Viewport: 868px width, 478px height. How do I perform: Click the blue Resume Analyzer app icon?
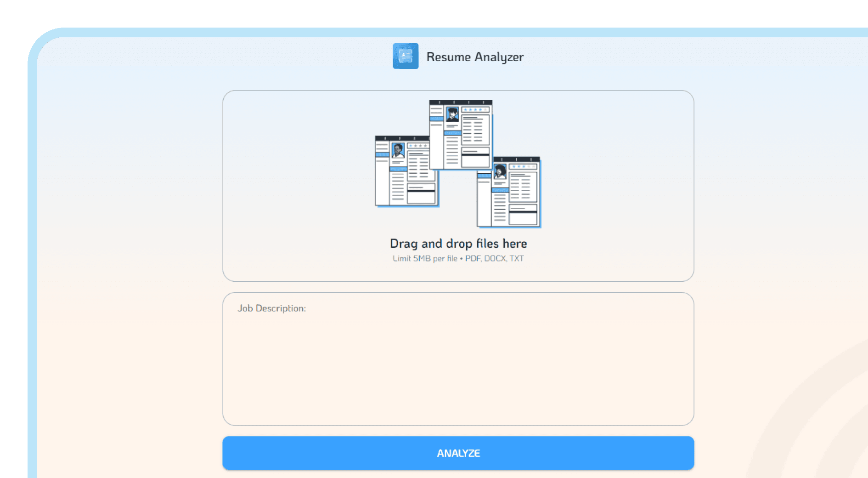coord(406,56)
